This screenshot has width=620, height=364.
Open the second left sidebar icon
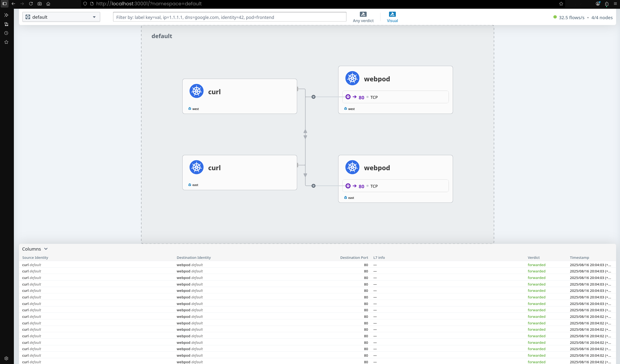tap(6, 24)
